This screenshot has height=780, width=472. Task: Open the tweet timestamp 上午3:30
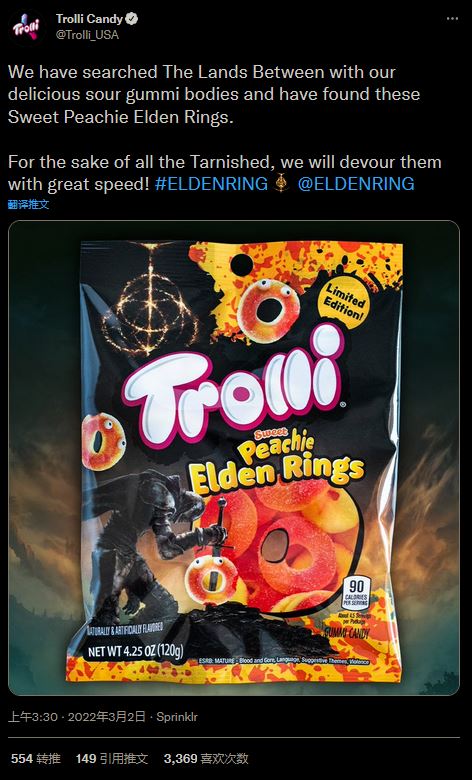click(33, 717)
